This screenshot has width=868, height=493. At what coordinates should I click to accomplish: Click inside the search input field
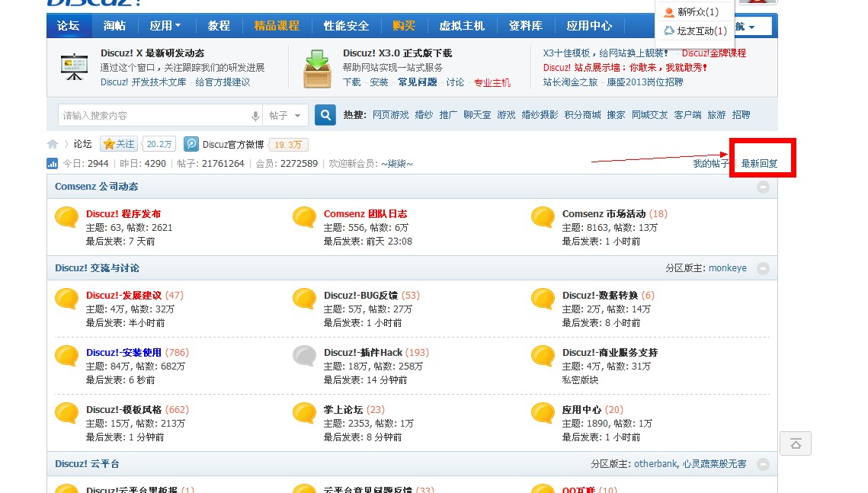152,114
